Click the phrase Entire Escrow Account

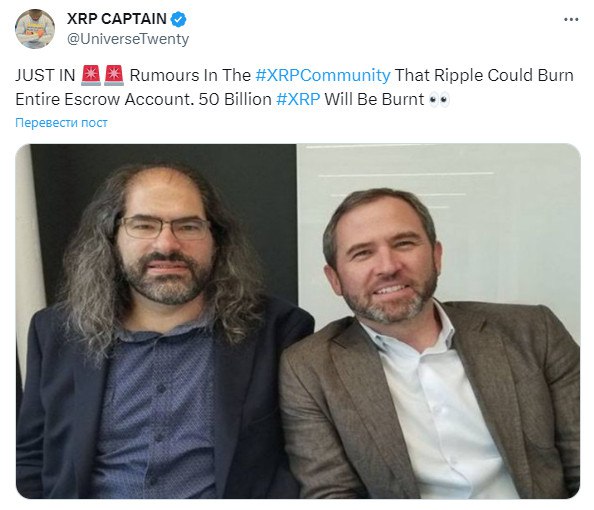(103, 99)
